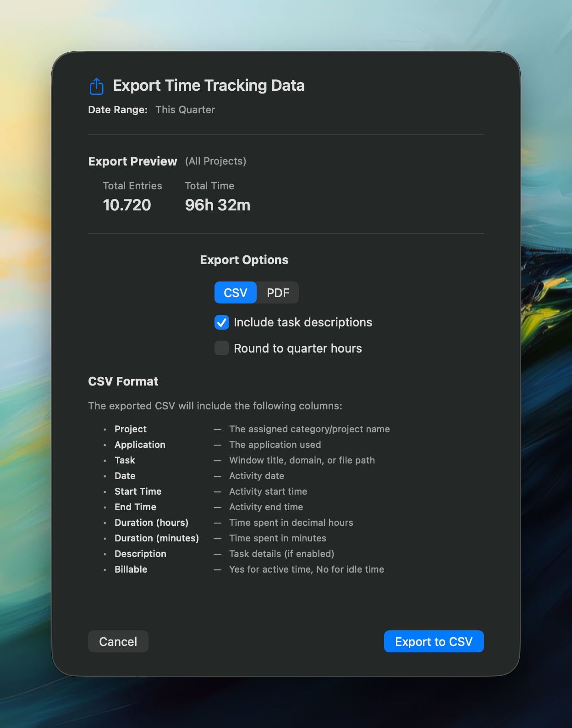Click the (All Projects) filter label
Viewport: 572px width, 728px height.
[215, 161]
